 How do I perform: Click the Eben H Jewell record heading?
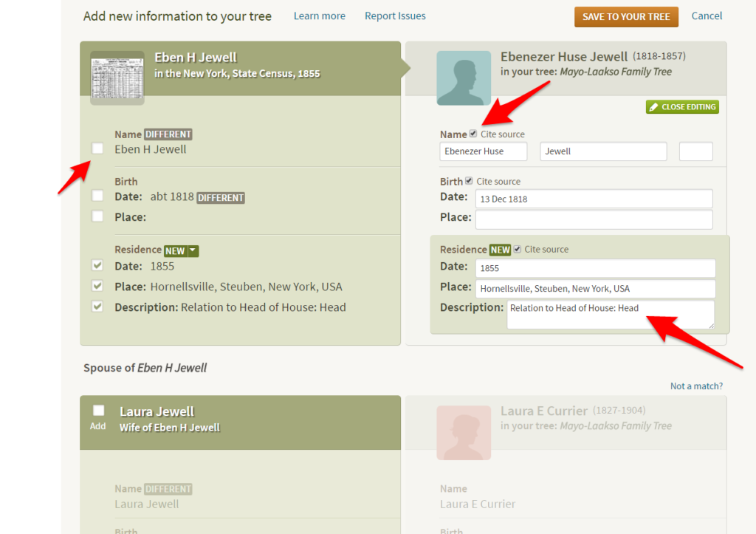click(195, 58)
